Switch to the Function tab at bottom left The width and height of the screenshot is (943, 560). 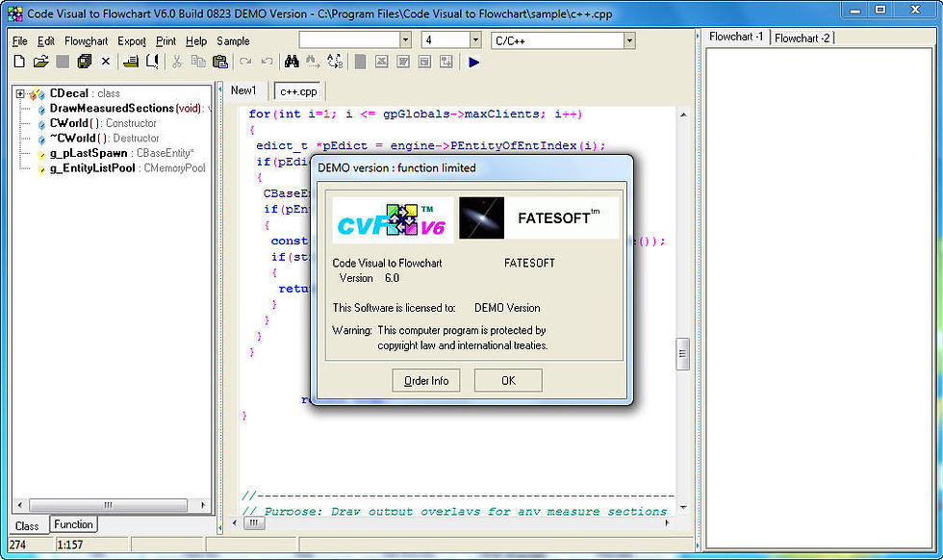pos(73,523)
